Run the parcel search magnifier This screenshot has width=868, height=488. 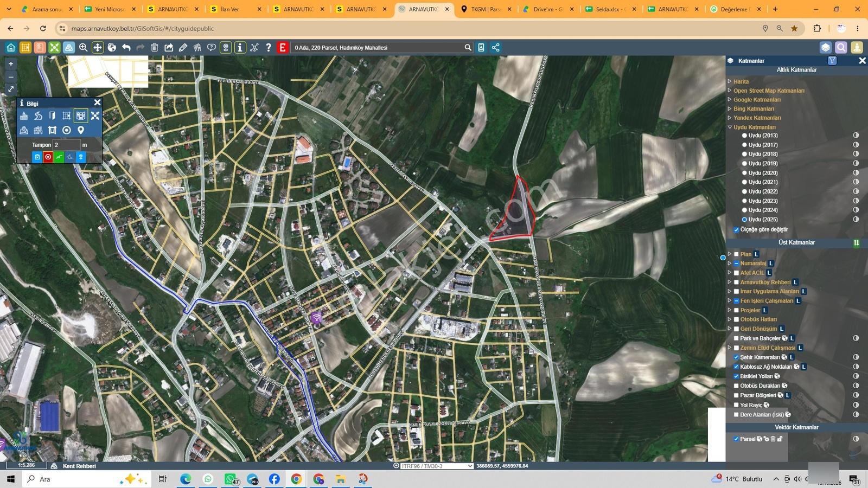[x=468, y=48]
